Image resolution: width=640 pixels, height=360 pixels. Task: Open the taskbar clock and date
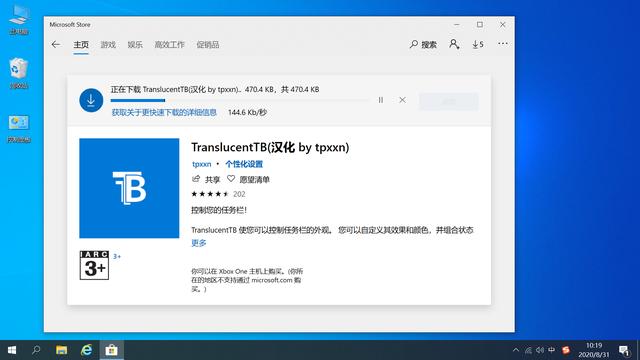pos(594,350)
